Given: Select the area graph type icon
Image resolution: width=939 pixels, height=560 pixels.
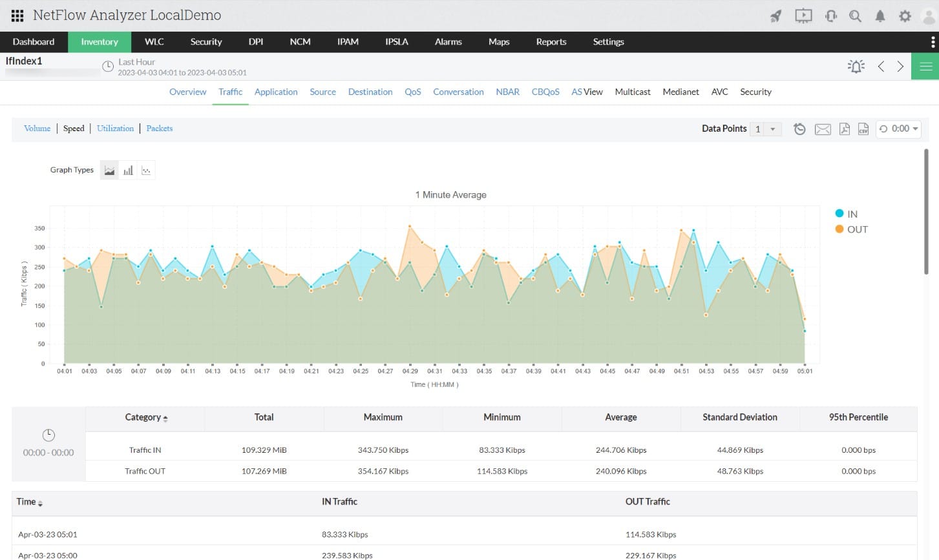Looking at the screenshot, I should click(x=109, y=171).
